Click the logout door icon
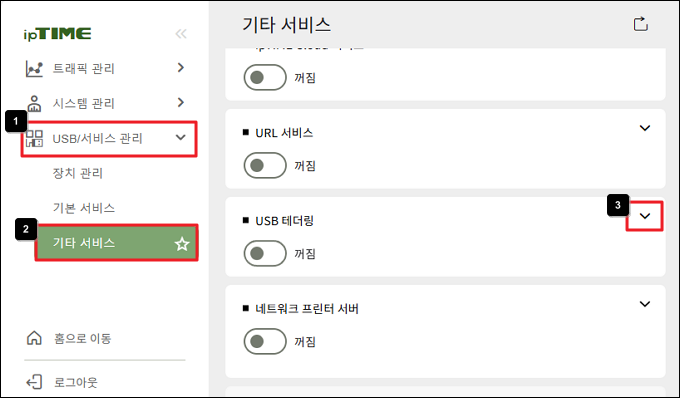Image resolution: width=680 pixels, height=398 pixels. click(x=34, y=382)
